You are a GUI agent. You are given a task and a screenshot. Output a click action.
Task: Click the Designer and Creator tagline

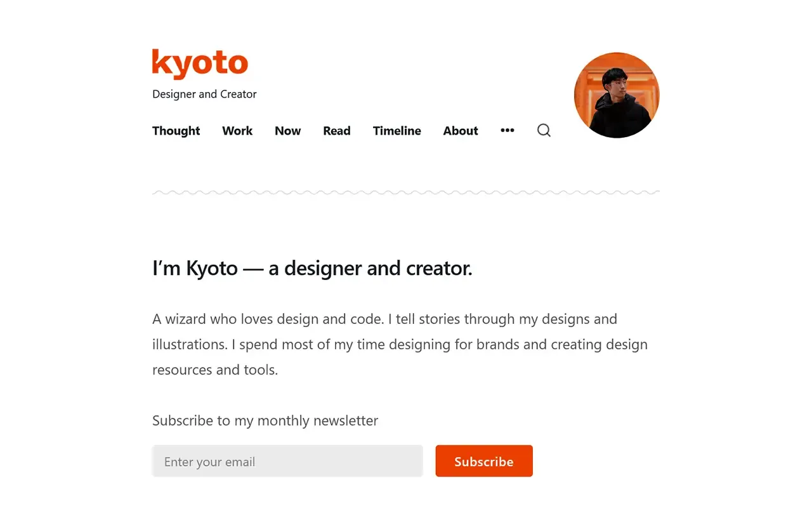204,93
